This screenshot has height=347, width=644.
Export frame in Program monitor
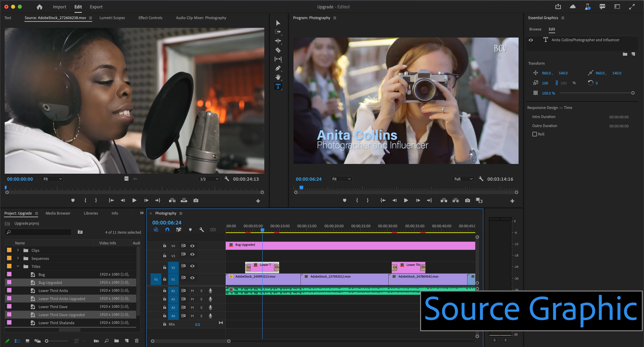(467, 200)
